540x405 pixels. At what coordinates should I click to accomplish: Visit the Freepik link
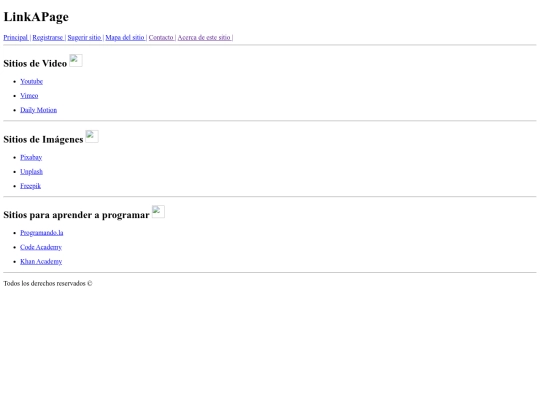click(30, 186)
